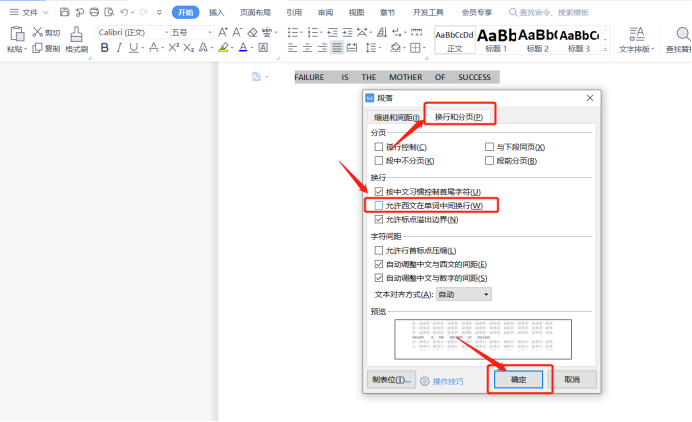Uncheck 自动调整中文与数字的间距 option
The width and height of the screenshot is (692, 422).
[x=379, y=278]
